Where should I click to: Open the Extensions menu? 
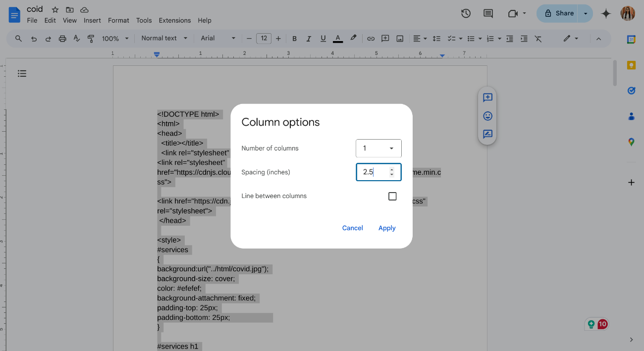pos(174,20)
